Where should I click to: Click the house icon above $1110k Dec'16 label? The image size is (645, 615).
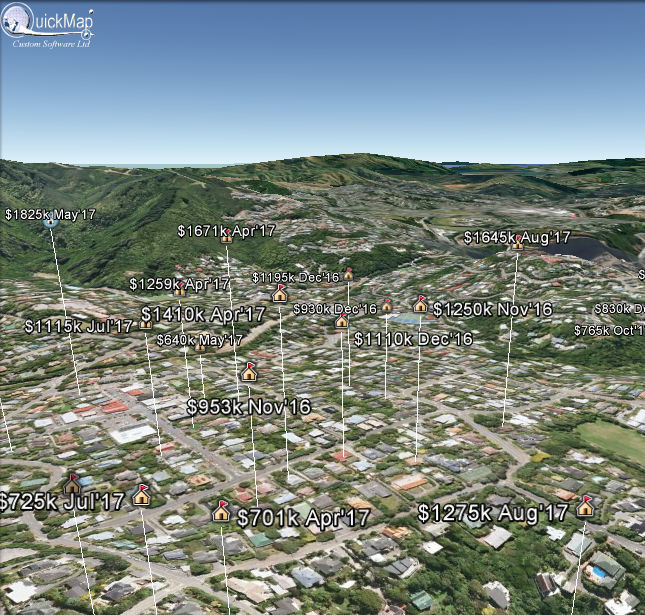(341, 320)
